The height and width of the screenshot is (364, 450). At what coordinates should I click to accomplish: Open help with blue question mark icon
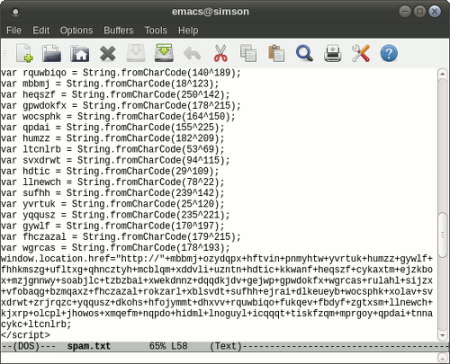tap(389, 53)
